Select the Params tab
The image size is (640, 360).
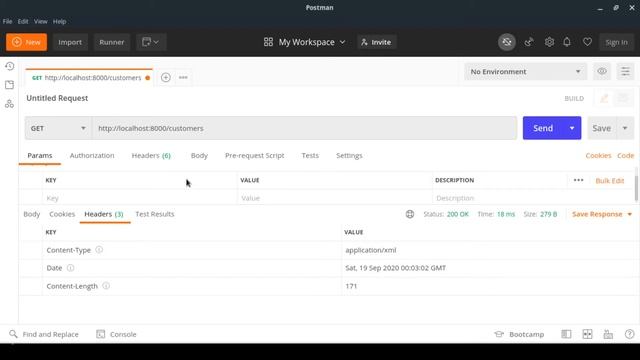pos(40,156)
